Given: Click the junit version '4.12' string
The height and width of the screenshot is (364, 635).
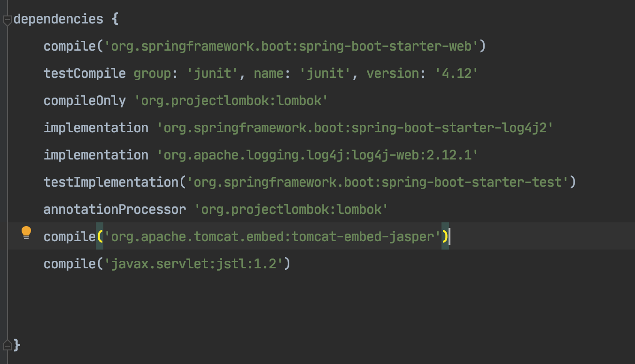Looking at the screenshot, I should pos(456,74).
